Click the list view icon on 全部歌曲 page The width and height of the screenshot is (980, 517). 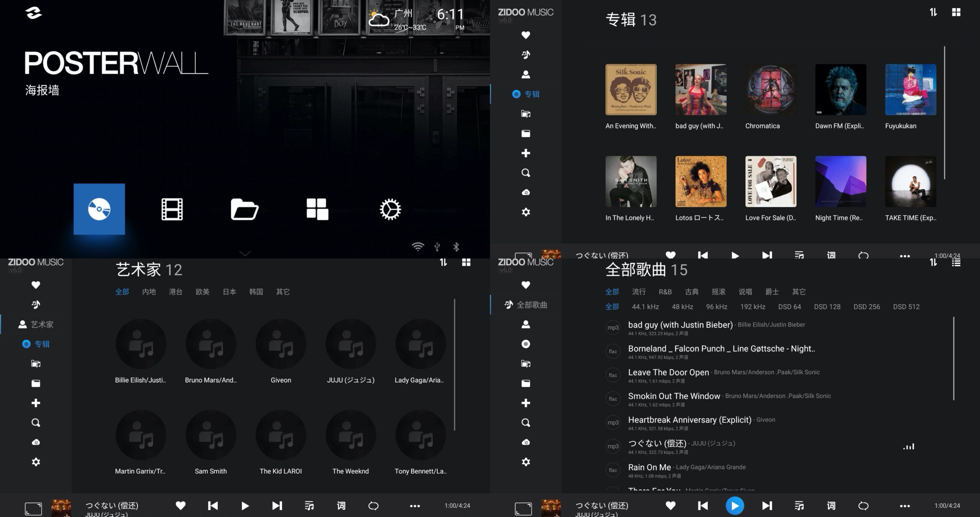(x=956, y=262)
